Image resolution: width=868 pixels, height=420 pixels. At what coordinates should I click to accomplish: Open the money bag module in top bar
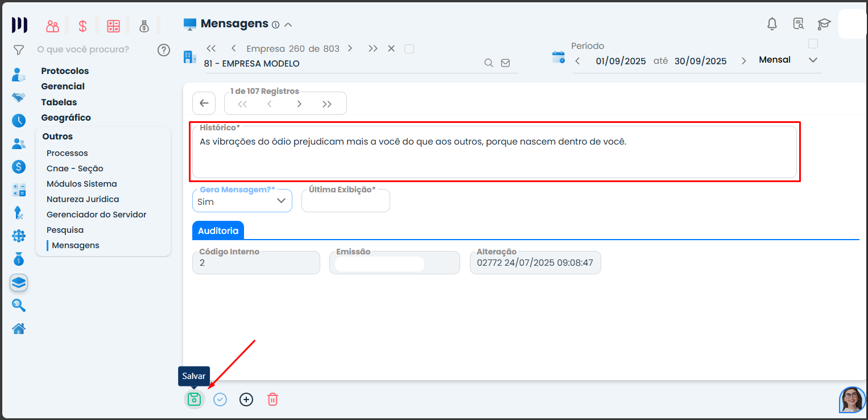pyautogui.click(x=144, y=26)
